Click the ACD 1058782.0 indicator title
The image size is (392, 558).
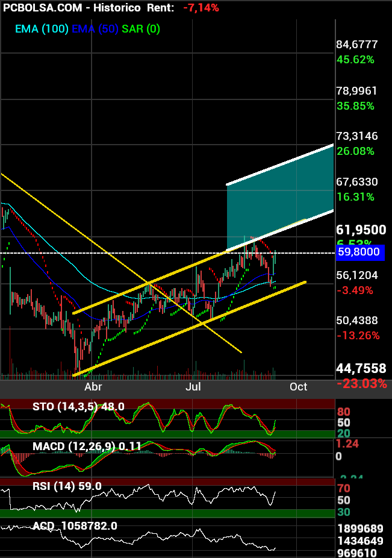75,526
